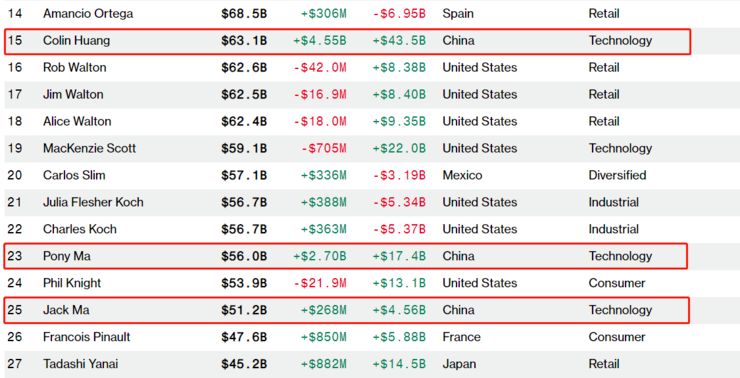
Task: Select the Rob Walton row name
Action: (x=75, y=67)
